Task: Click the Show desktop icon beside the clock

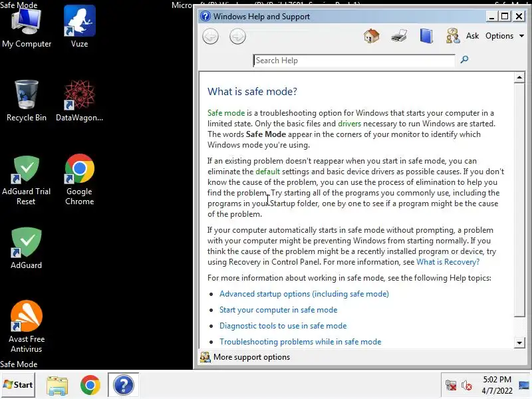Action: pyautogui.click(x=525, y=385)
